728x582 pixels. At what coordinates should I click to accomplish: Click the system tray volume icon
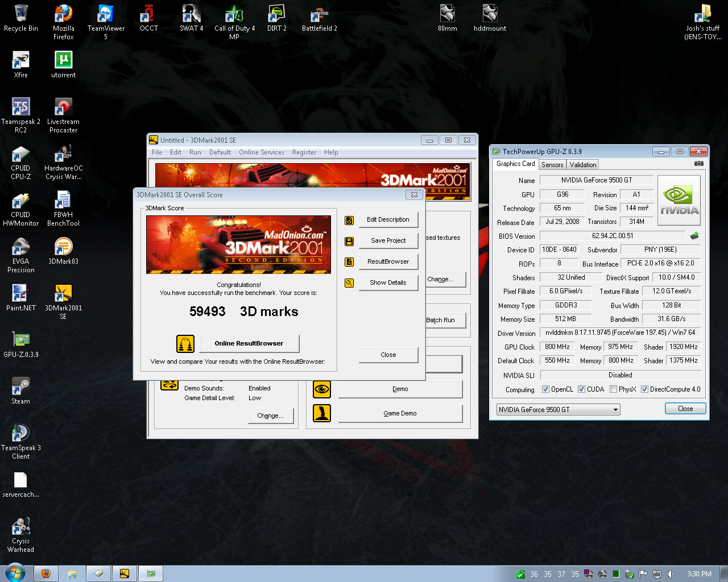tap(671, 574)
